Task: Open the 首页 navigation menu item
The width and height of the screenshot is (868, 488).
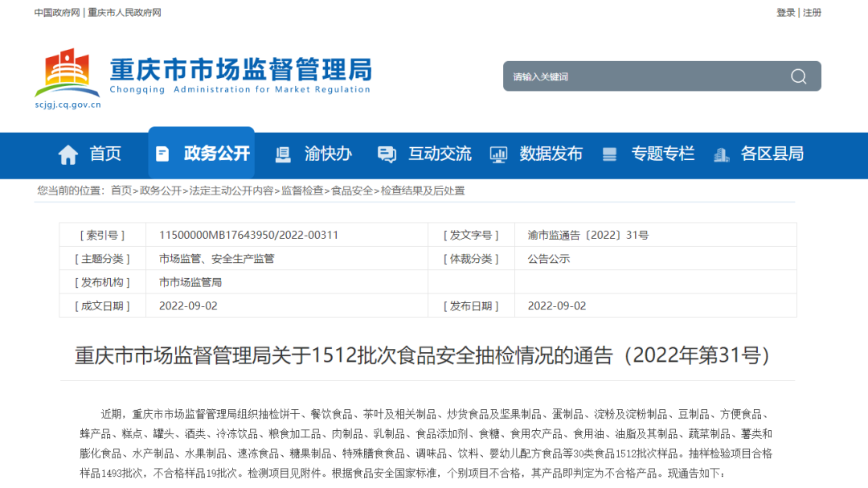Action: (x=105, y=154)
